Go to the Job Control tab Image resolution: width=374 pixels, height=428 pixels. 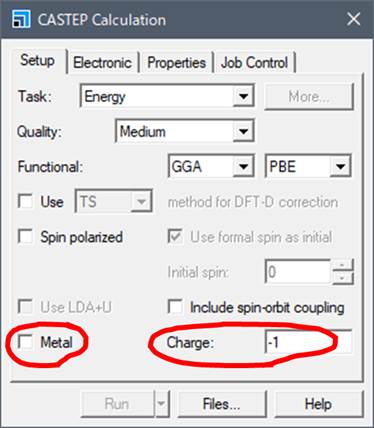254,62
